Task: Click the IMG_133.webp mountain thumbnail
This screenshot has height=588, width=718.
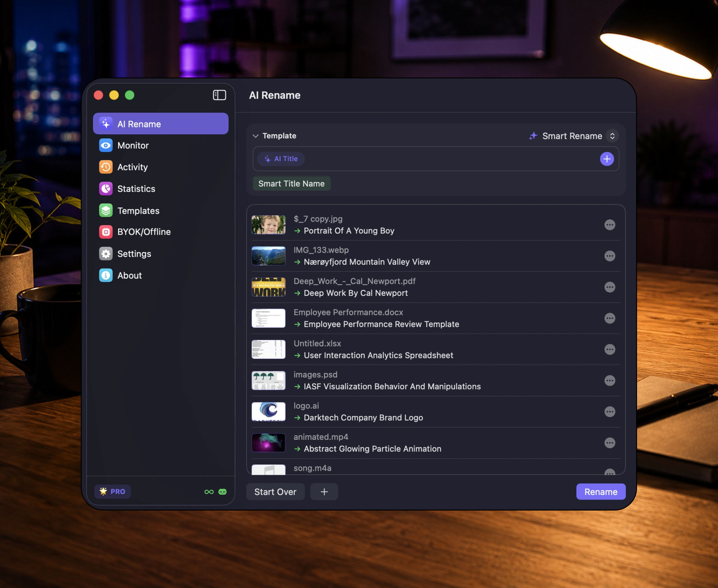Action: 268,256
